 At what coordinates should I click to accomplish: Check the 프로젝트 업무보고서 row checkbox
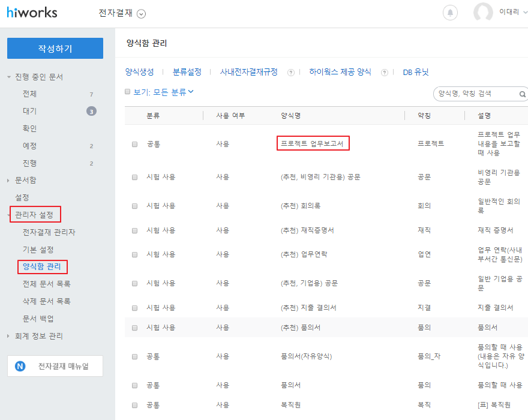(134, 144)
